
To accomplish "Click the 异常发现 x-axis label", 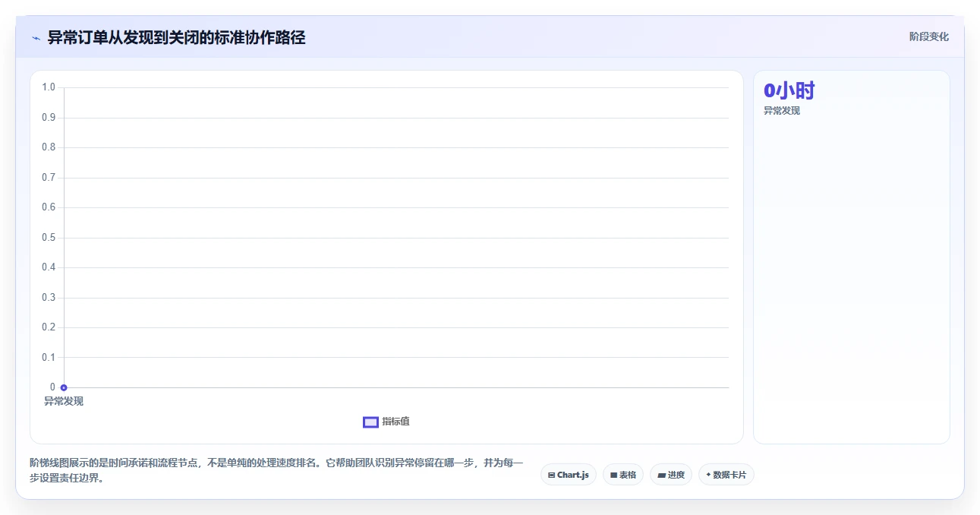I will point(64,401).
